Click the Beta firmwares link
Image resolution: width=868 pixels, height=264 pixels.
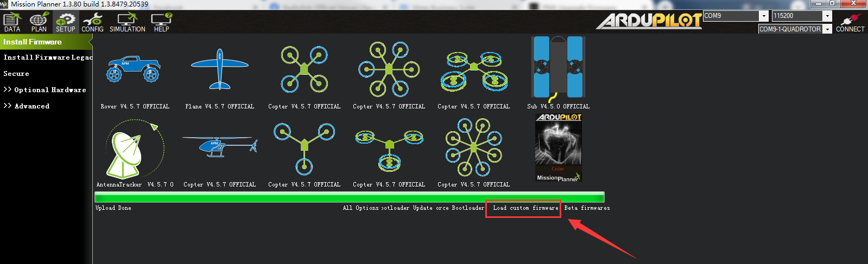(x=587, y=208)
